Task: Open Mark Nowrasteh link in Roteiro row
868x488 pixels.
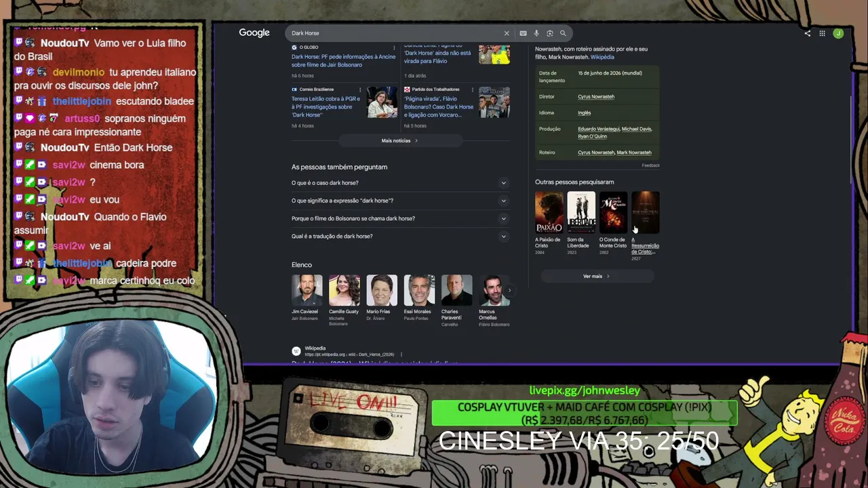Action: coord(634,152)
